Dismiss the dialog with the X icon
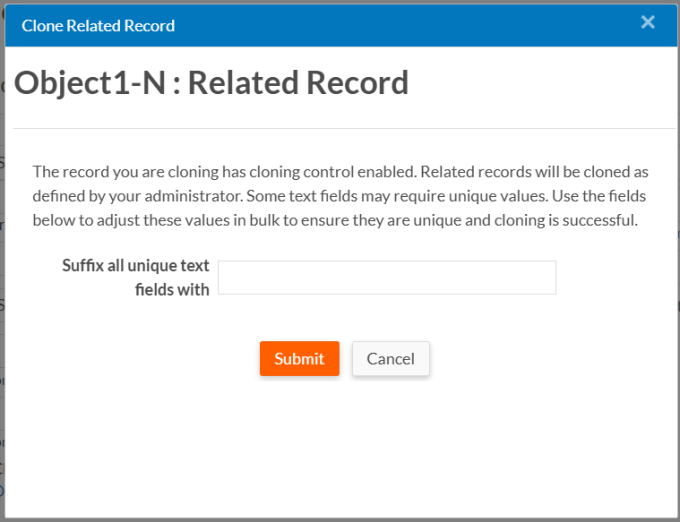680x522 pixels. tap(648, 22)
